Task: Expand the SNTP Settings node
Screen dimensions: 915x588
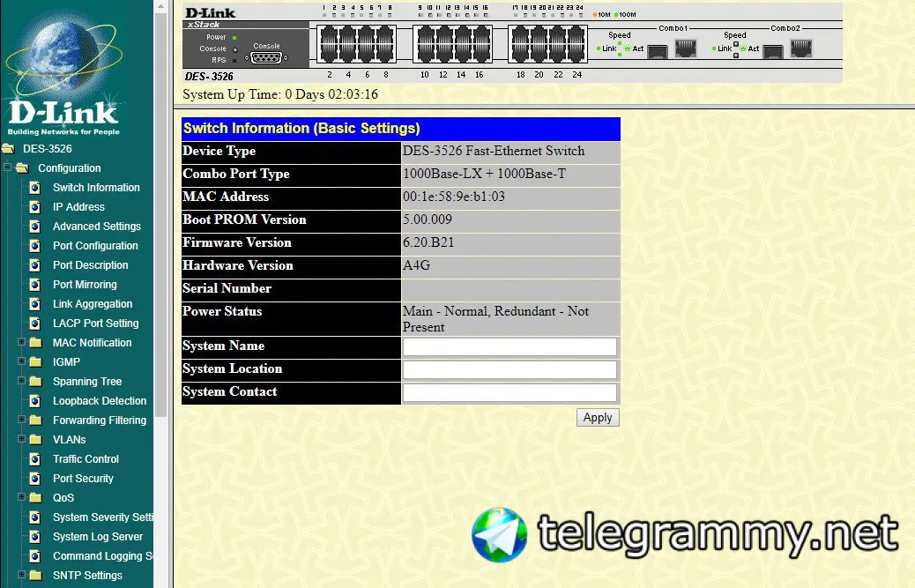Action: (21, 575)
